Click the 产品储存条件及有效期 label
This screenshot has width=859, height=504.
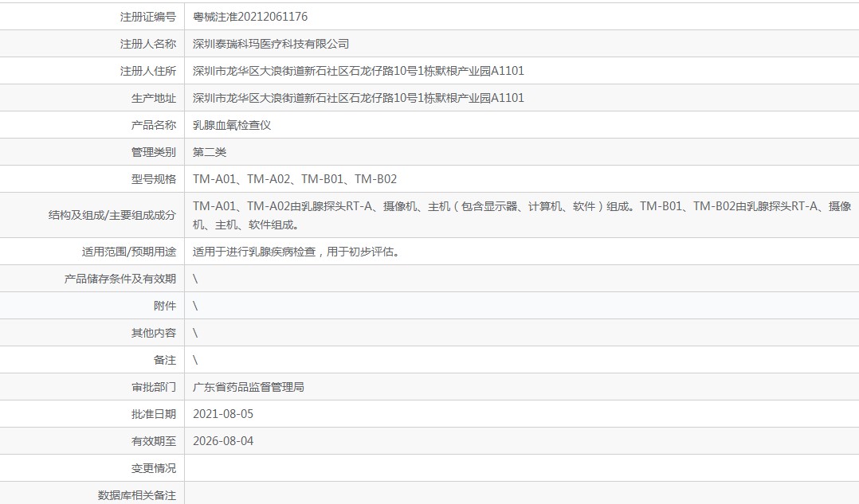[120, 279]
